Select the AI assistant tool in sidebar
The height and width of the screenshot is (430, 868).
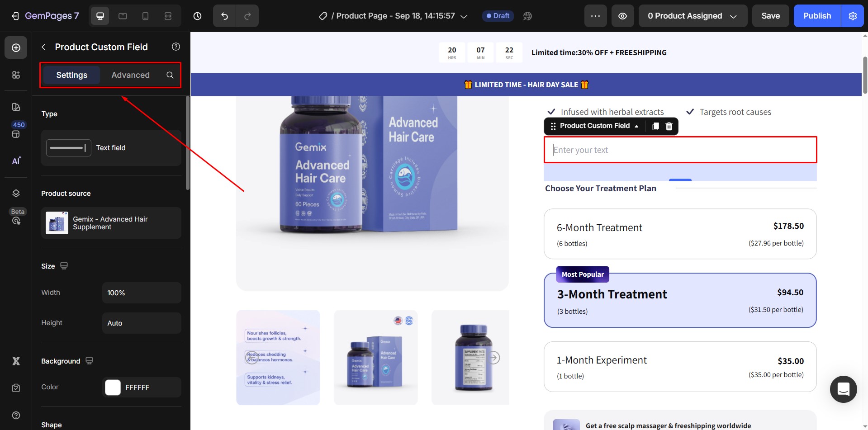[x=16, y=161]
